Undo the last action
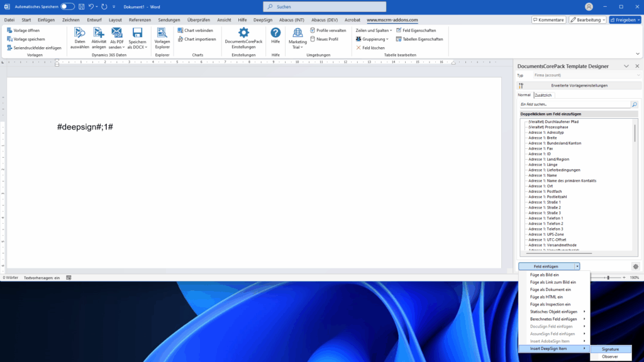Screen dimensions: 644x362 pyautogui.click(x=91, y=6)
